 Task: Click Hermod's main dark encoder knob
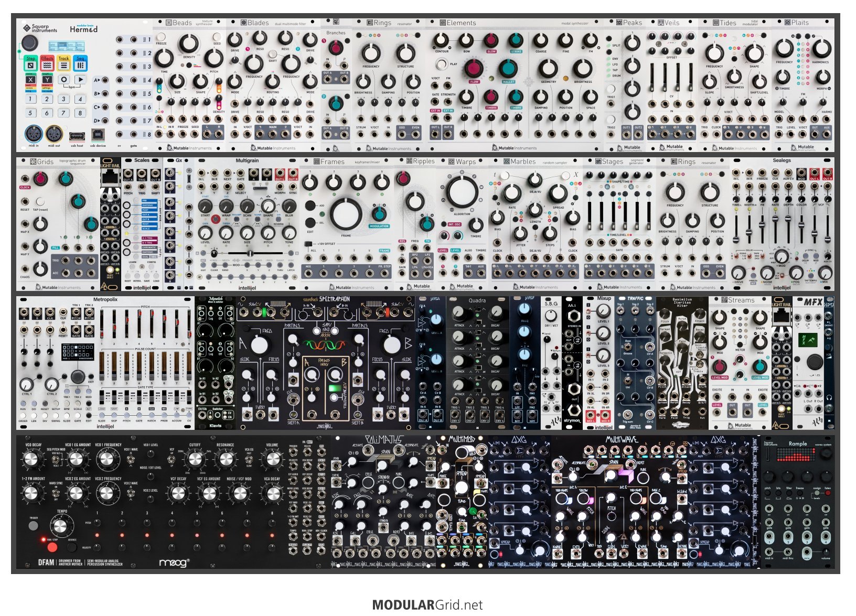coord(29,42)
